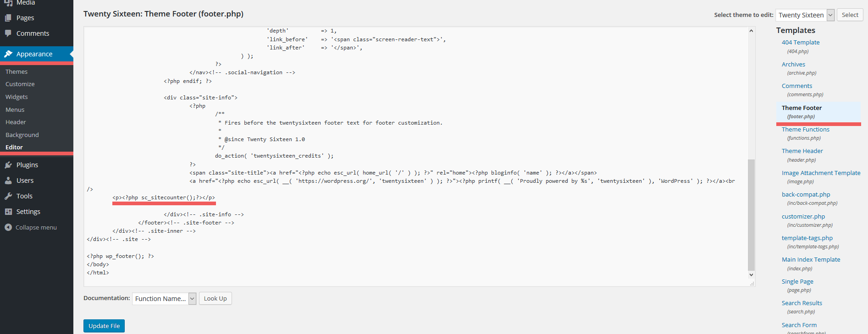Click the Comments speech bubble icon

click(x=8, y=33)
